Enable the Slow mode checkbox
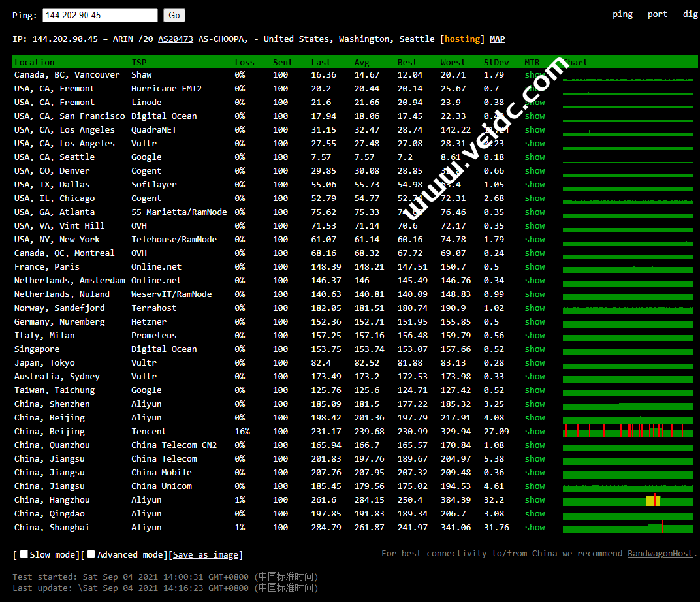 pyautogui.click(x=24, y=554)
